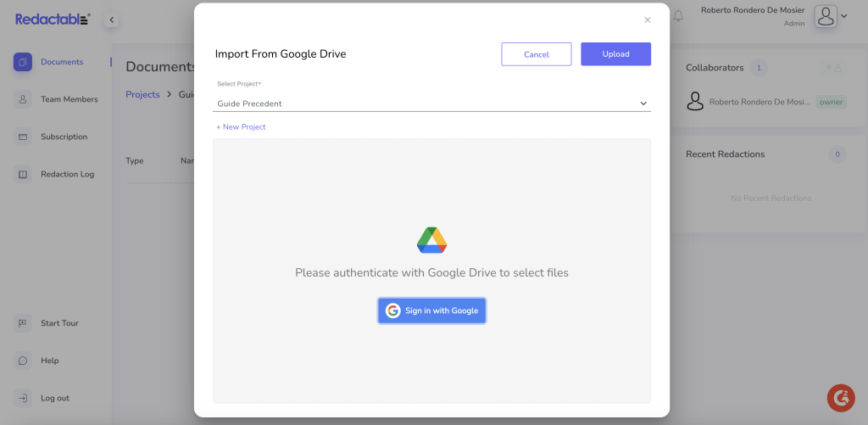
Task: Expand the Select Project dropdown
Action: point(643,103)
